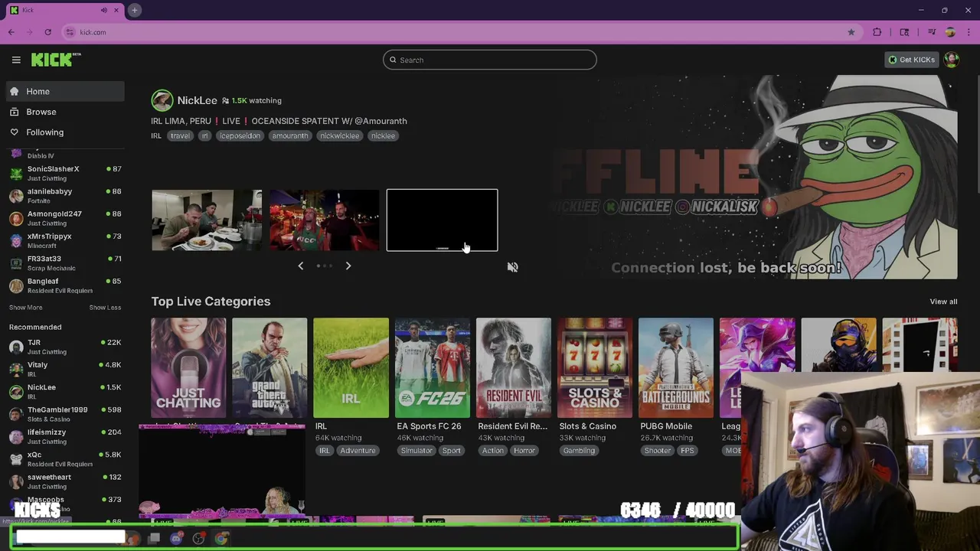Select the Gambling tag
This screenshot has height=551, width=980.
click(579, 451)
